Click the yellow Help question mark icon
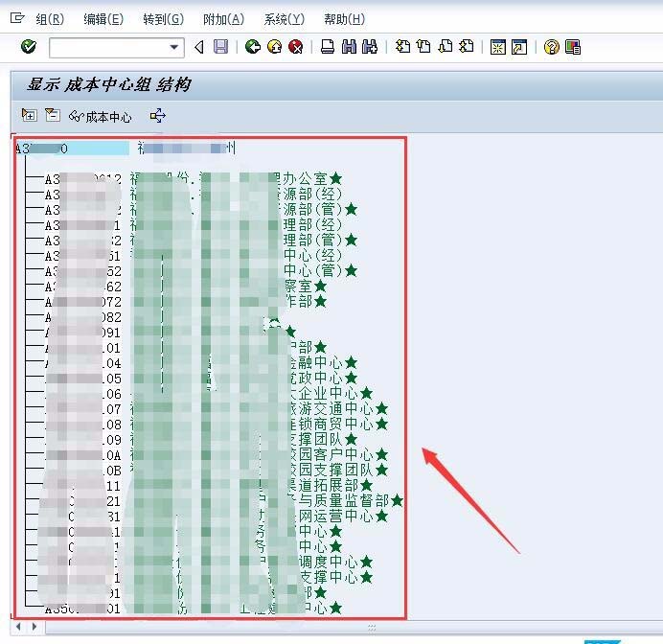 pyautogui.click(x=551, y=47)
